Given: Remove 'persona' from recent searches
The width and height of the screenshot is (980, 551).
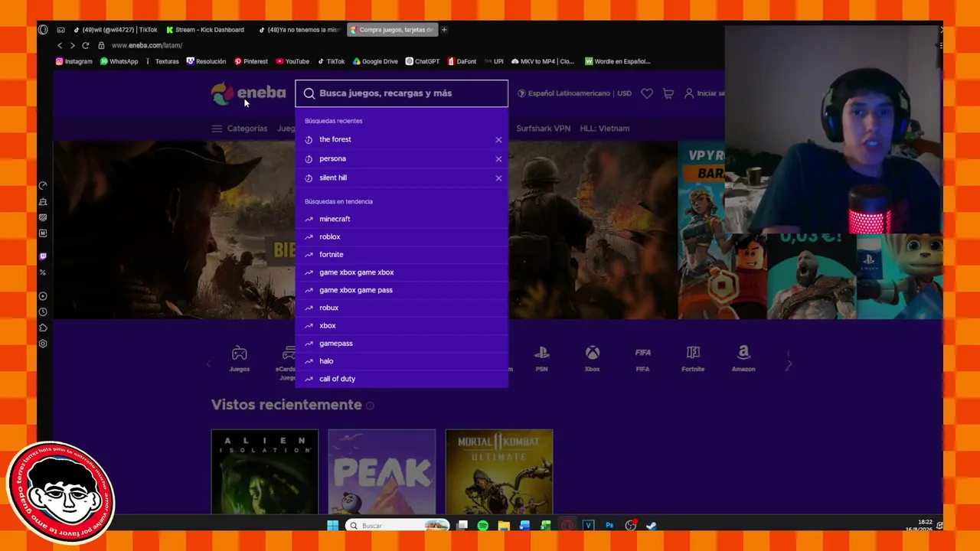Looking at the screenshot, I should click(498, 158).
